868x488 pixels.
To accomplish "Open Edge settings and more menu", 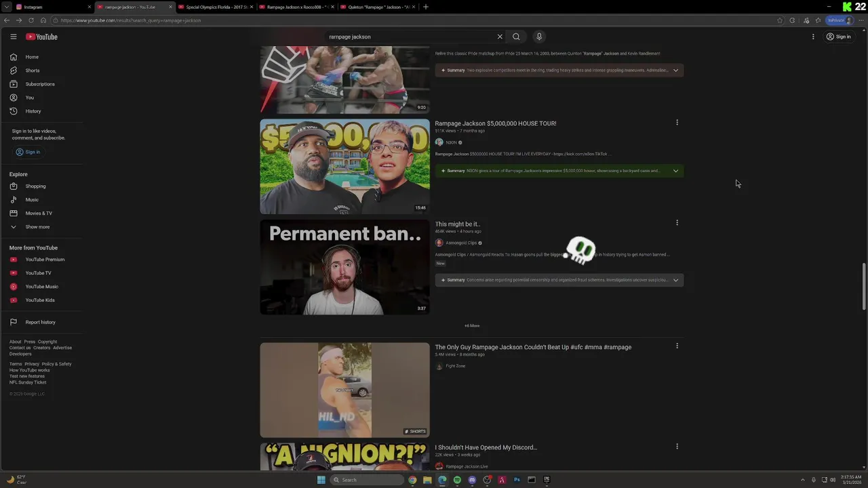I will coord(861,20).
